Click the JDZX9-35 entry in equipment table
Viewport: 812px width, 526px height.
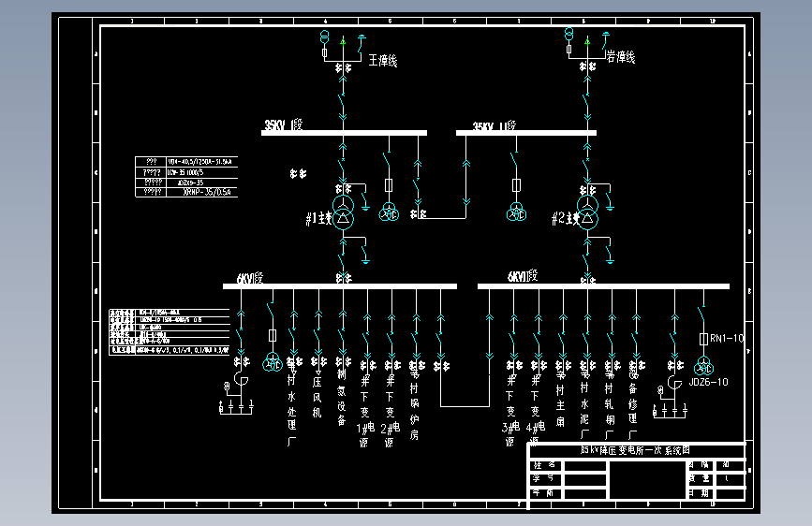point(190,183)
